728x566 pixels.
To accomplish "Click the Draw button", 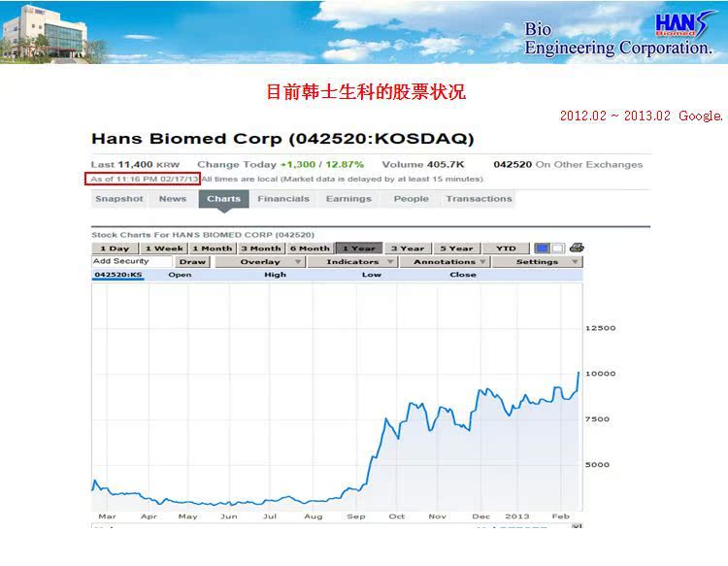I will click(192, 262).
